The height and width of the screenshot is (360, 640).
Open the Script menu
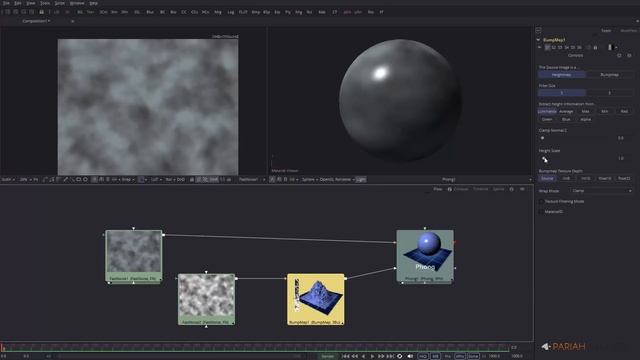click(x=60, y=3)
